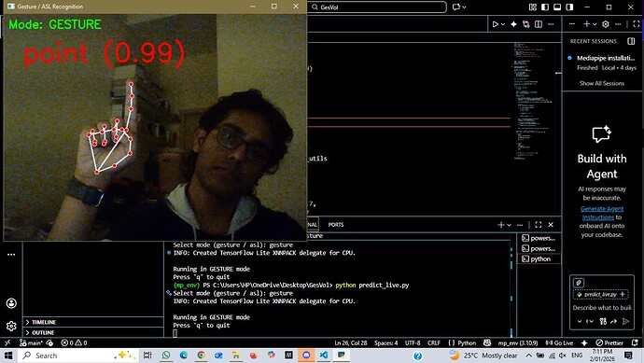Open terminal panel More Actions ellipsis
This screenshot has height=363, width=644.
click(520, 225)
